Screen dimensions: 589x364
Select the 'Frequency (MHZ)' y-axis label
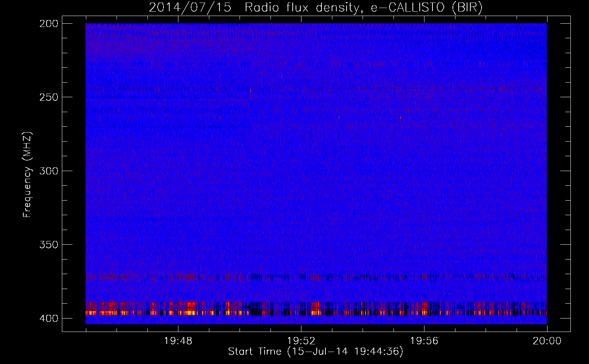27,174
